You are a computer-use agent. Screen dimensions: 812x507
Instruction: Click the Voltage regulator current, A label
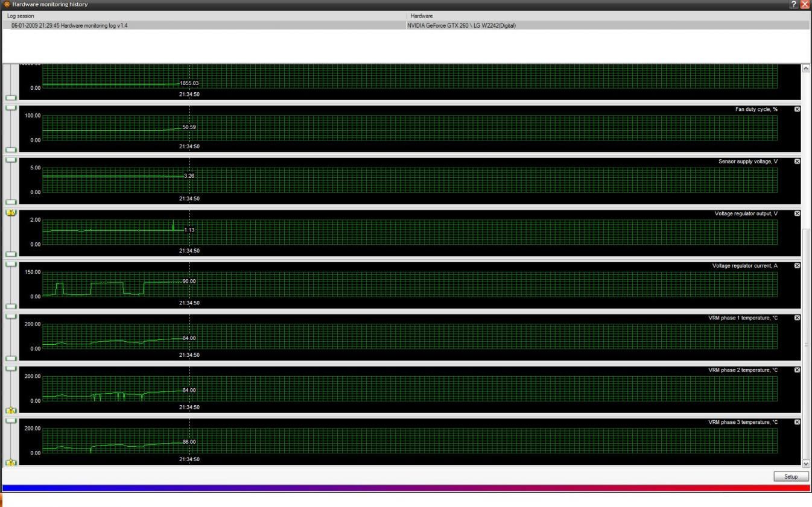(x=745, y=266)
